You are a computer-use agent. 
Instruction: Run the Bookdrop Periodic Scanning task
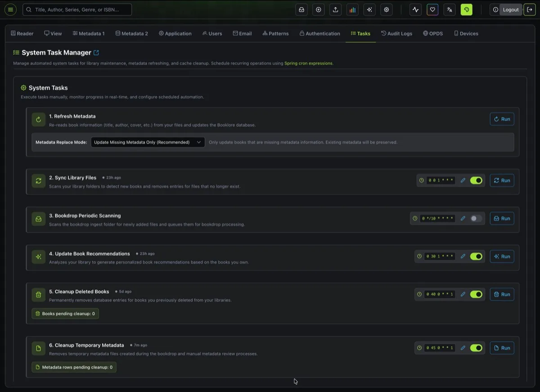point(502,218)
